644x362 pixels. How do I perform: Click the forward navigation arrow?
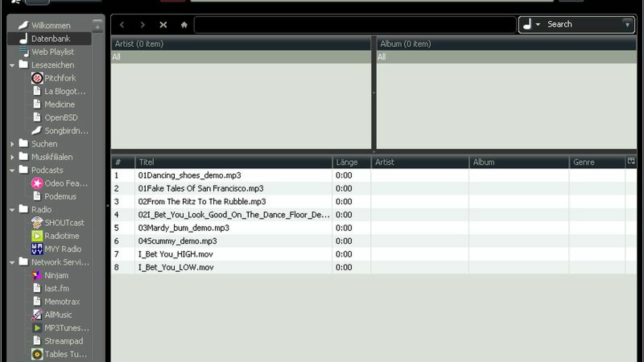(142, 25)
